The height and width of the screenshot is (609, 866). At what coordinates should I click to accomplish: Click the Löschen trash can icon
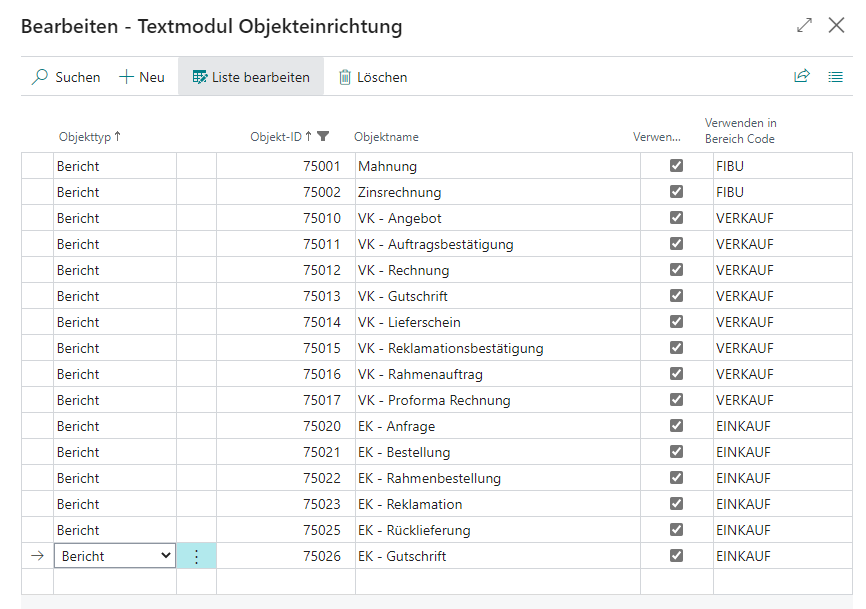point(345,77)
